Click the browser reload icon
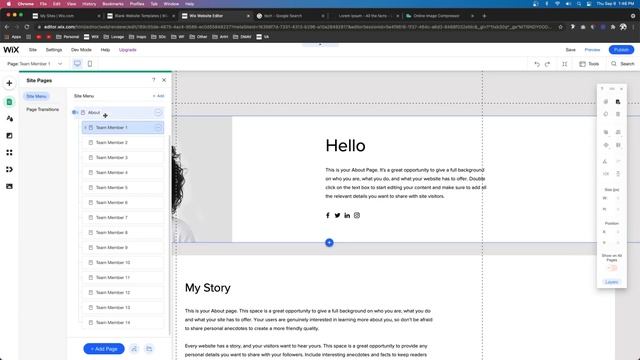The image size is (640, 360). point(27,27)
